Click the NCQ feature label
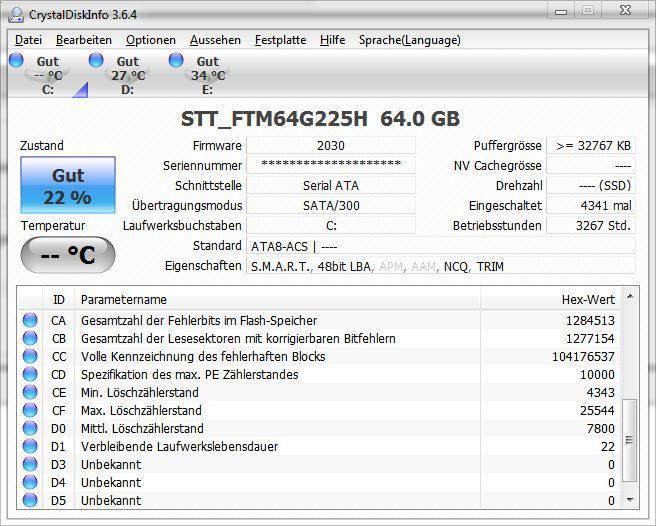Screen dimensions: 656x526 pos(456,267)
